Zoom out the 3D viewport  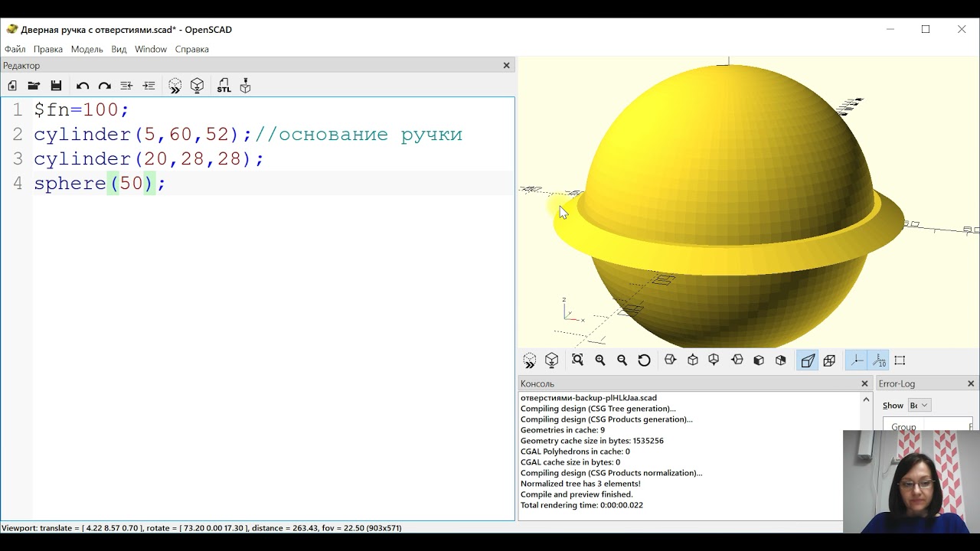point(622,360)
